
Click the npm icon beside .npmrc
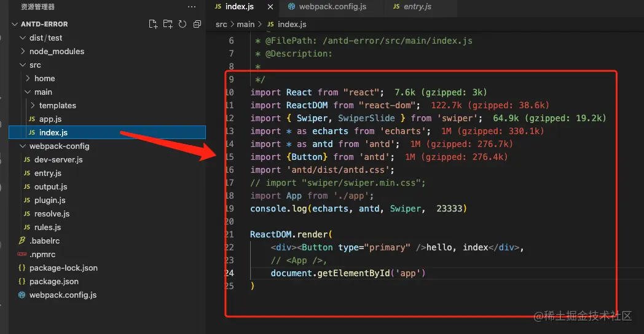pyautogui.click(x=22, y=254)
